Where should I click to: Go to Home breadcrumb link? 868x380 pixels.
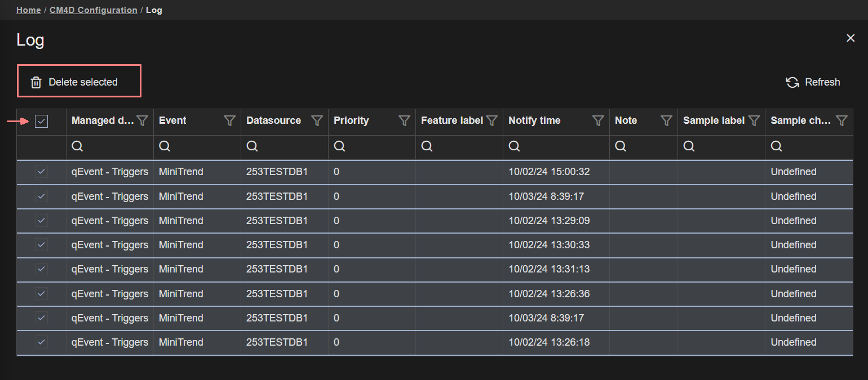pos(28,10)
